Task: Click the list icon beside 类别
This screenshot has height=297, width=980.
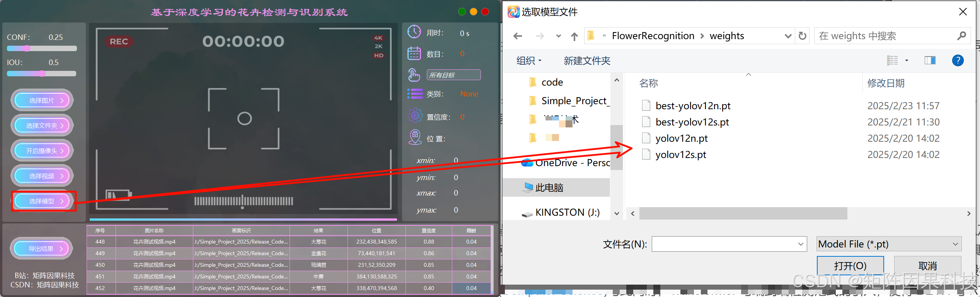Action: pyautogui.click(x=415, y=94)
